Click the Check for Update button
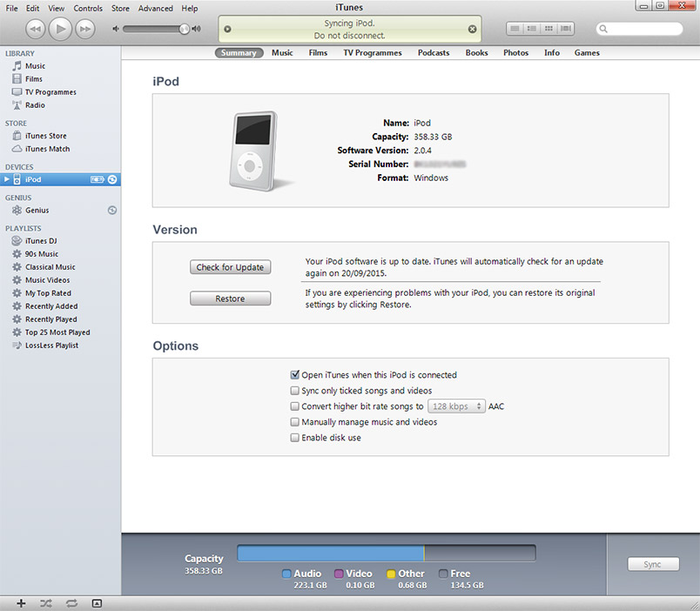 click(231, 267)
